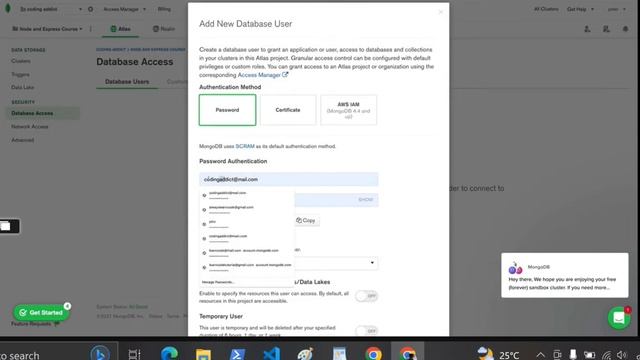Open the Access Manager top menu
640x360 pixels.
tap(124, 9)
